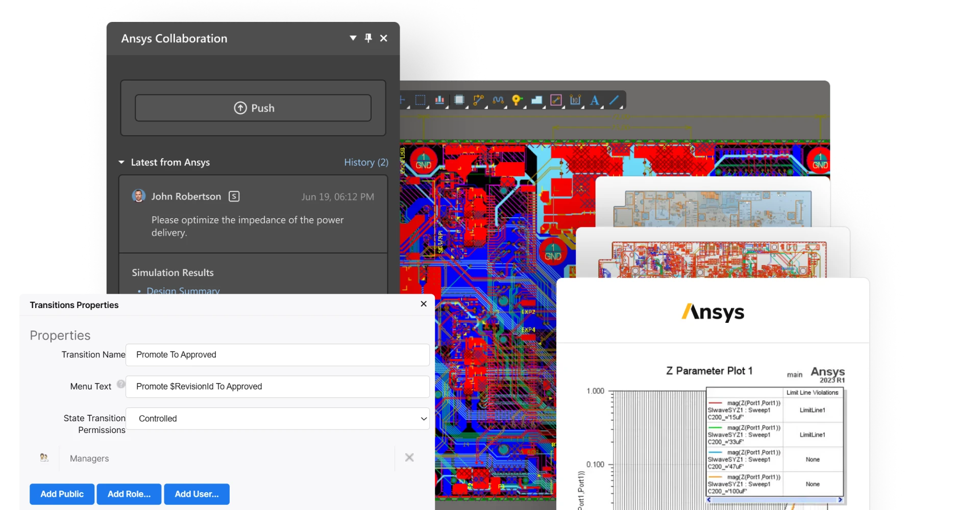The height and width of the screenshot is (510, 980).
Task: Choose the interactive routing tool icon
Action: point(478,100)
